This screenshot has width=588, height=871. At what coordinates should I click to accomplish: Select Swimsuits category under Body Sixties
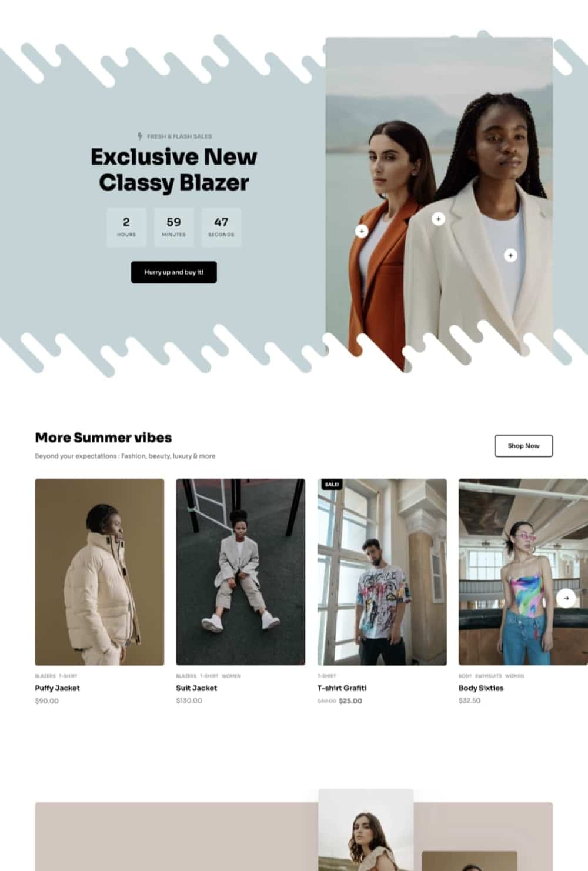488,676
